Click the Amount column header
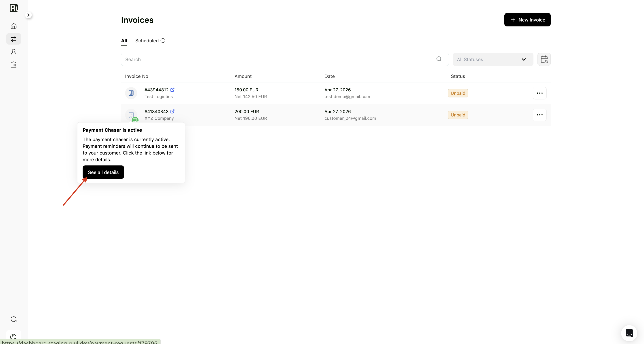This screenshot has width=644, height=344. 243,76
